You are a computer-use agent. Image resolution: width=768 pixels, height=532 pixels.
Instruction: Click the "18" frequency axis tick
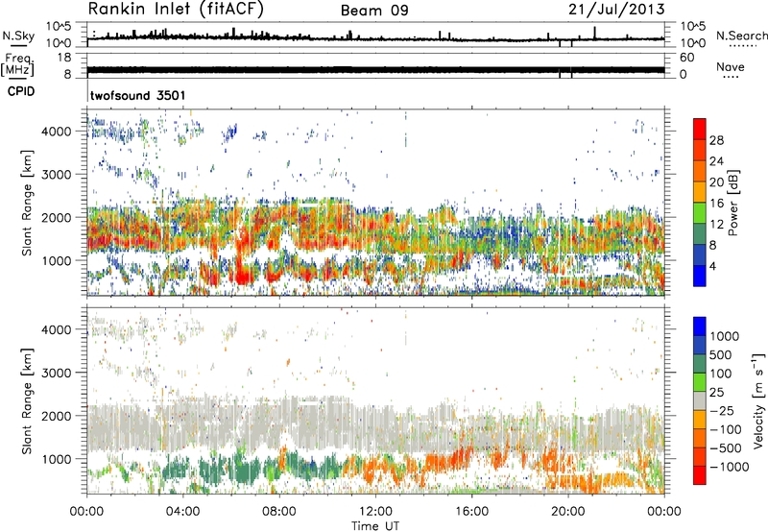click(x=64, y=58)
